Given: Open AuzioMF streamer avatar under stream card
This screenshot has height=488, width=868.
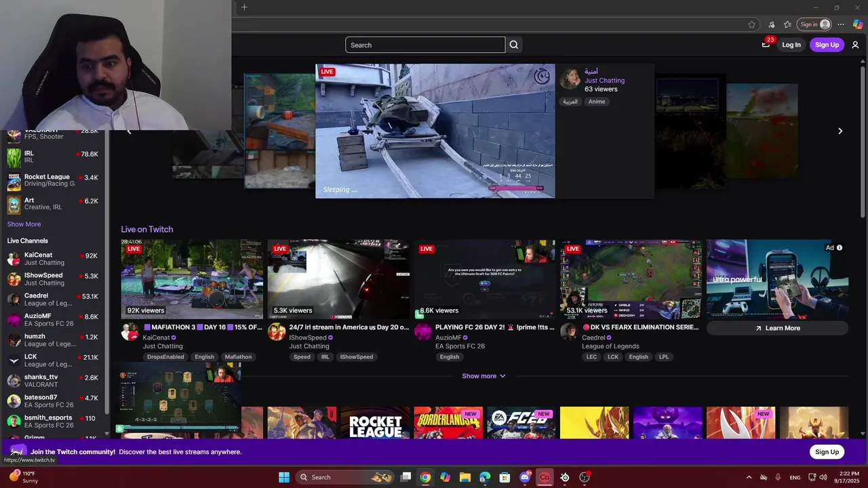Looking at the screenshot, I should point(423,331).
